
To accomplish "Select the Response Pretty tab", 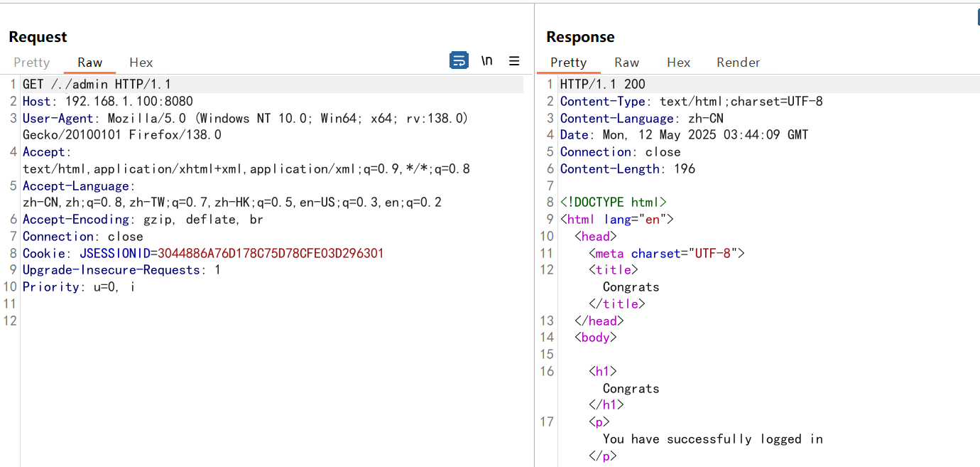I will [x=569, y=63].
